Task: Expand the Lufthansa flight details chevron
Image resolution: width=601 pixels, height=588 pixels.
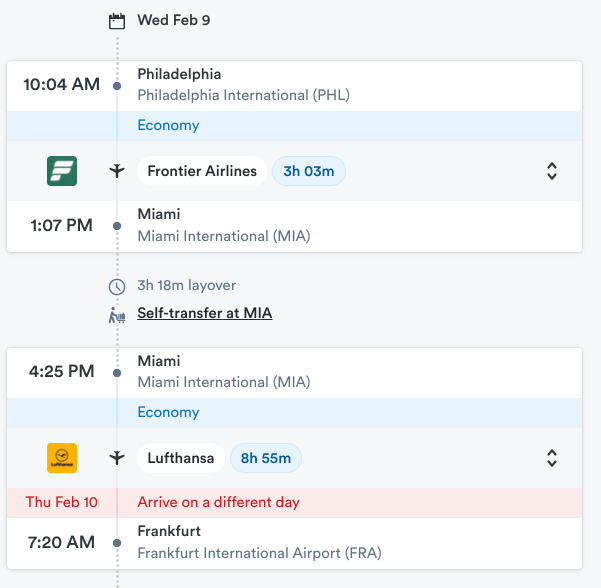Action: click(x=552, y=458)
